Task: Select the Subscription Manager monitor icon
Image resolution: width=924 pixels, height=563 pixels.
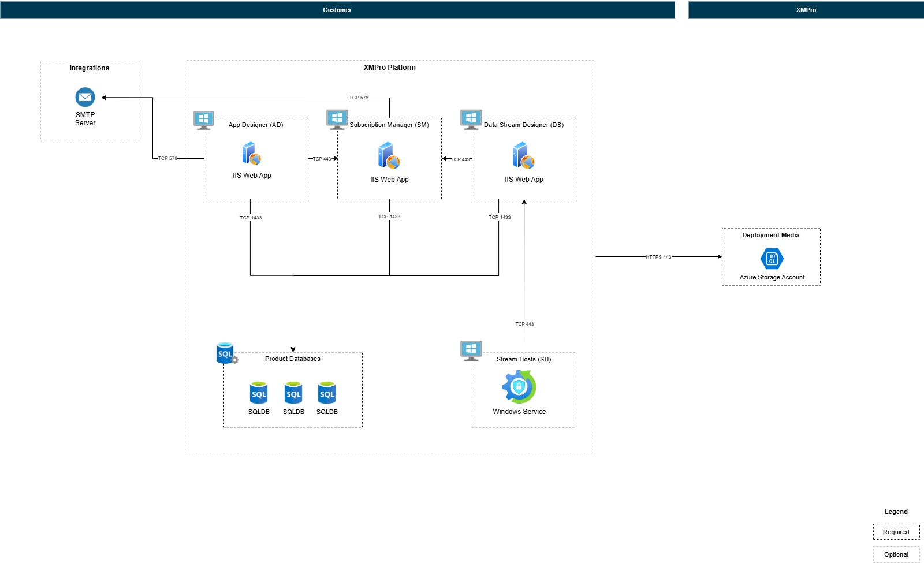Action: [x=337, y=118]
